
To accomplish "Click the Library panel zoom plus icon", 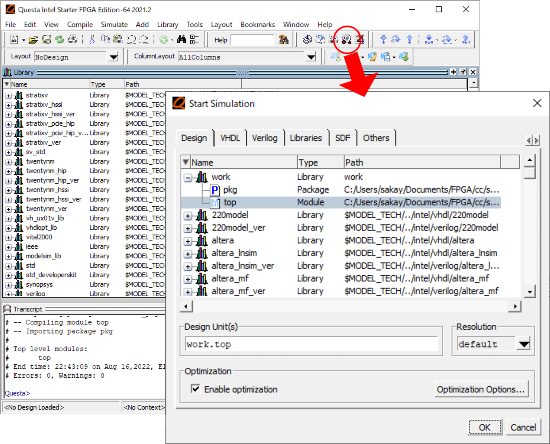I will pos(454,72).
